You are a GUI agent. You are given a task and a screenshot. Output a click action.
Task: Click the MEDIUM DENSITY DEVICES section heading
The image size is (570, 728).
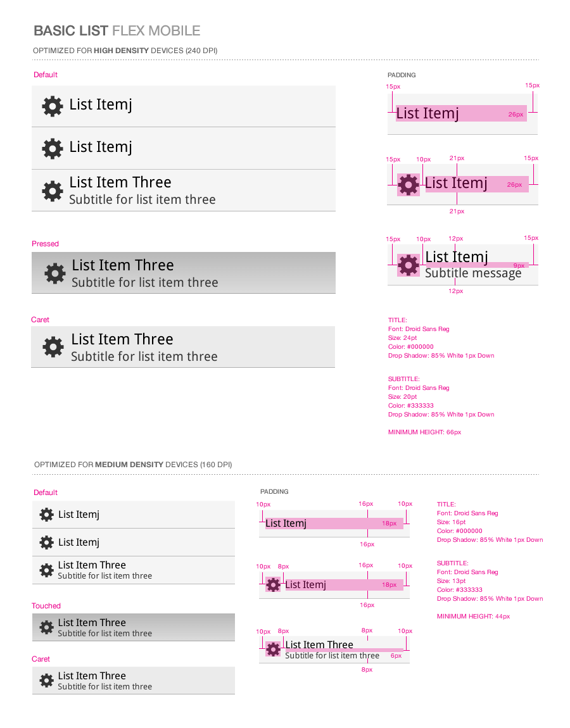point(133,465)
